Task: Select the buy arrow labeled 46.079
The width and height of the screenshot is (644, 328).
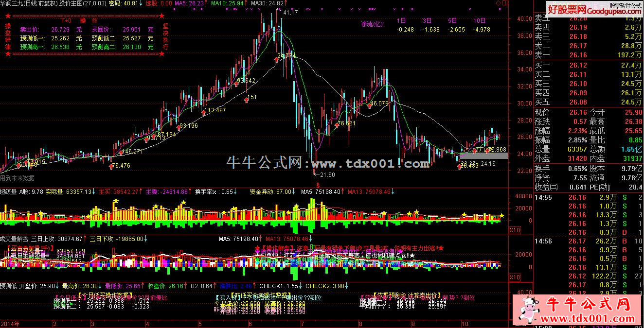Action: pos(369,105)
